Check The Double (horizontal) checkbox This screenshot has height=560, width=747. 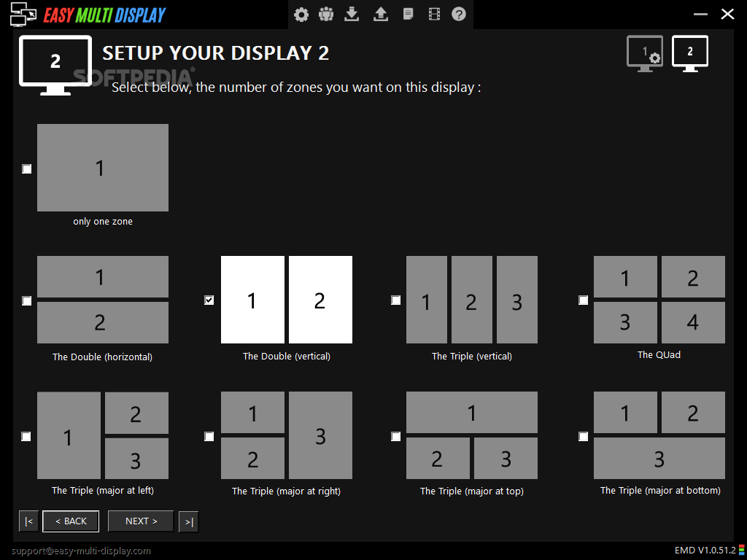pos(27,301)
